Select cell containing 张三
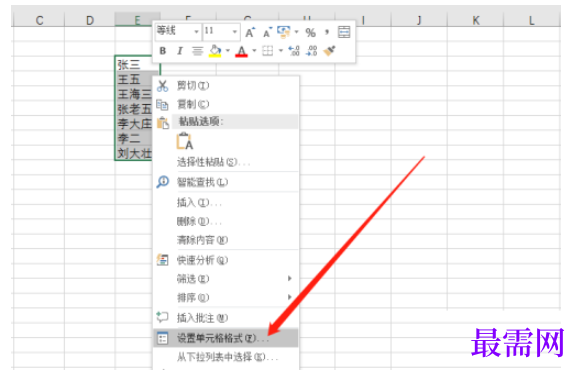 137,64
